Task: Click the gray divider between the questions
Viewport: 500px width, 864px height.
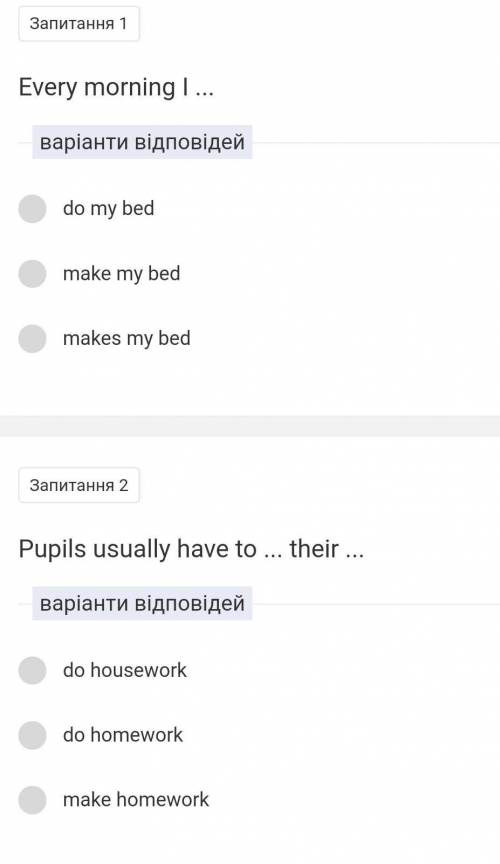Action: coord(250,426)
